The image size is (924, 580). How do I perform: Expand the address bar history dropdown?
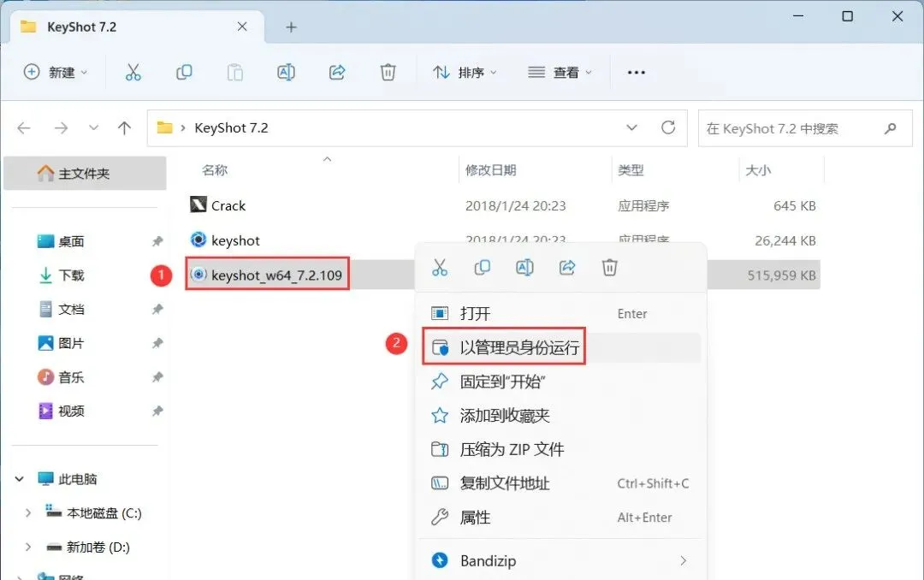coord(631,127)
